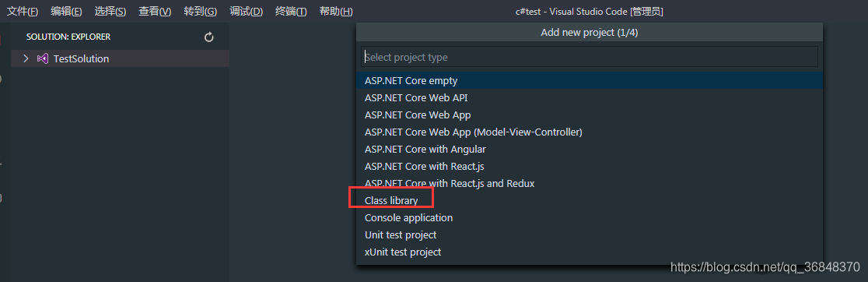Choose ASP.NET Core Web API option
Image resolution: width=868 pixels, height=282 pixels.
(x=589, y=97)
